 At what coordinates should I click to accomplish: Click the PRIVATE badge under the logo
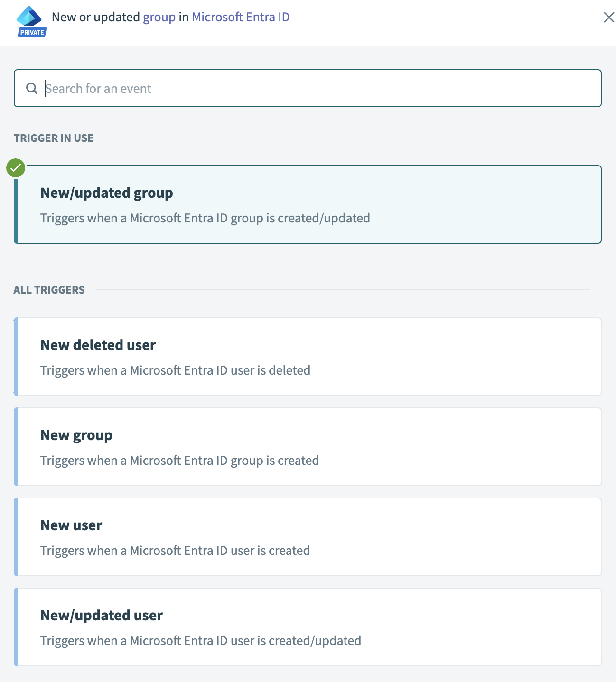pyautogui.click(x=32, y=32)
